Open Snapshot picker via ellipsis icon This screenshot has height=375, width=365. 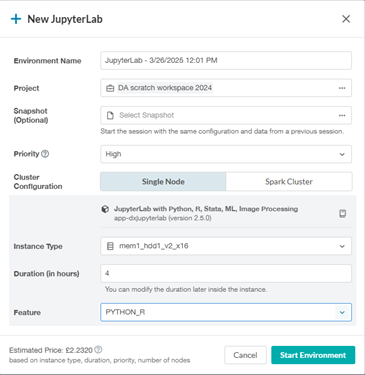pyautogui.click(x=342, y=115)
